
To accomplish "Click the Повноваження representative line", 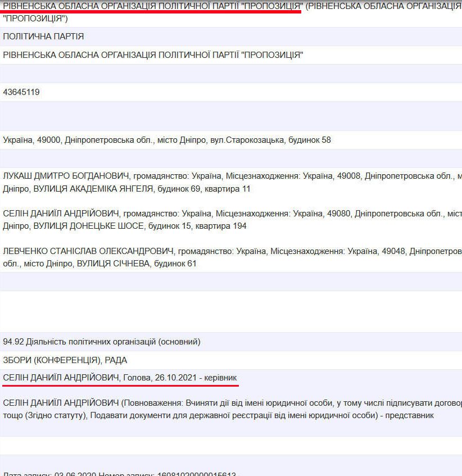I will coord(232,403).
